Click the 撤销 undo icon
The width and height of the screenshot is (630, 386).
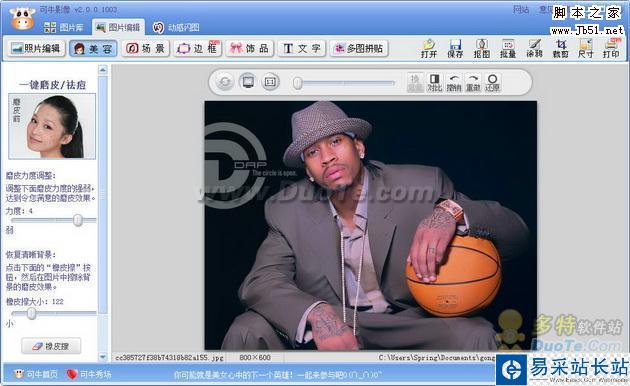pos(454,82)
